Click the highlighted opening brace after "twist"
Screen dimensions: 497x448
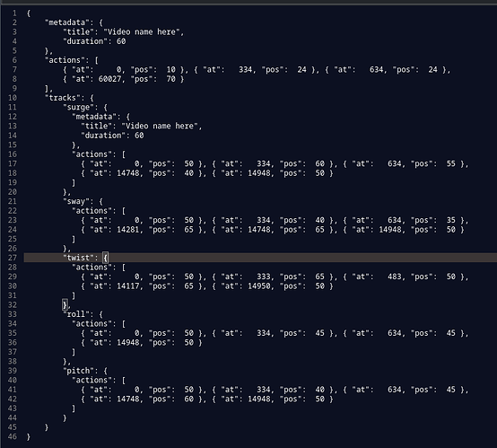click(105, 258)
